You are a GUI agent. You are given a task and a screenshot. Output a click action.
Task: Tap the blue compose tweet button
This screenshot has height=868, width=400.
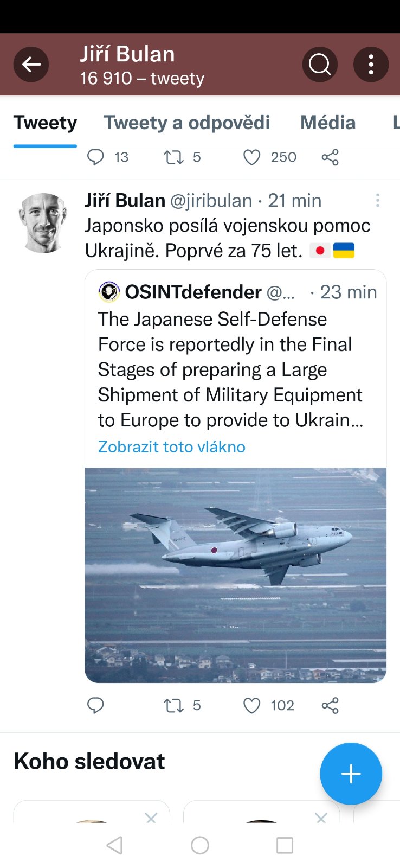(x=351, y=774)
